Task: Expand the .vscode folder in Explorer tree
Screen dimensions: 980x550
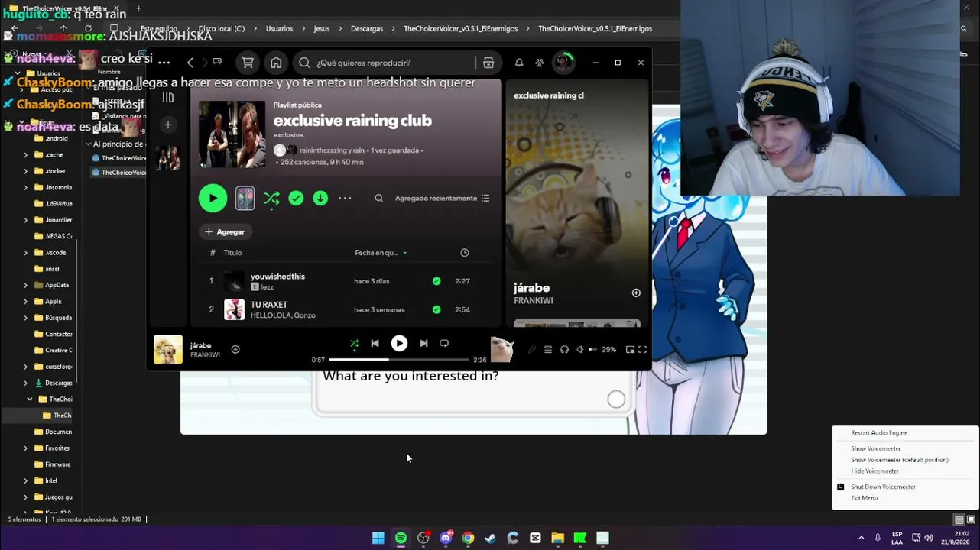Action: click(26, 253)
